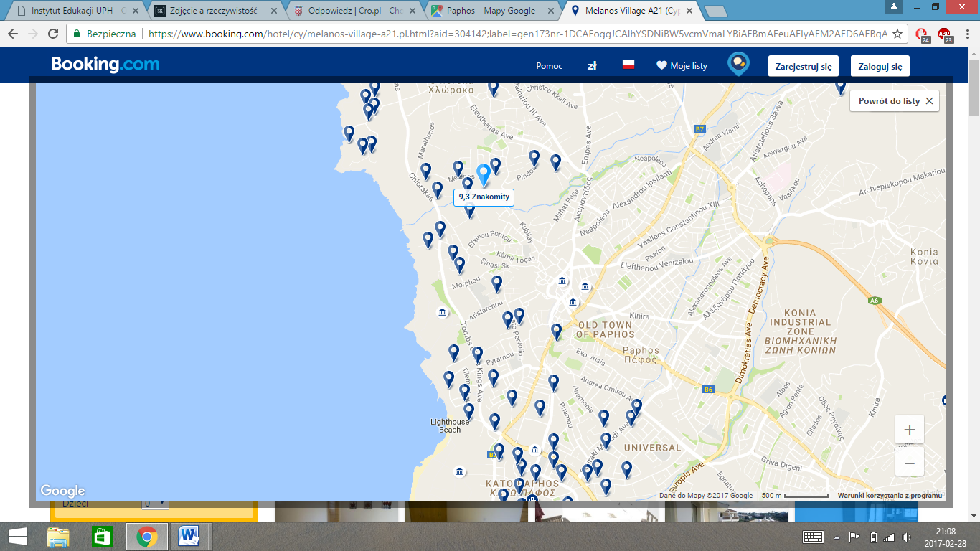Image resolution: width=980 pixels, height=551 pixels.
Task: Click the 9,3 Znakomity rating label
Action: coord(484,197)
